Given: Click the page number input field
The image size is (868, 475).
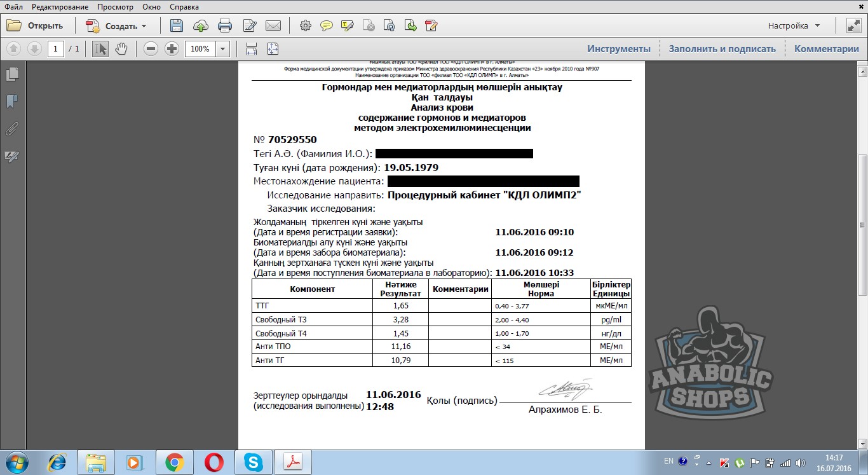Looking at the screenshot, I should click(x=55, y=49).
